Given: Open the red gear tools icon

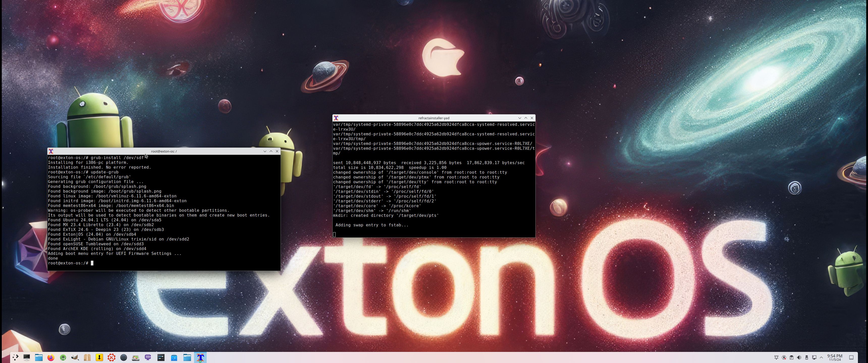Looking at the screenshot, I should 112,357.
